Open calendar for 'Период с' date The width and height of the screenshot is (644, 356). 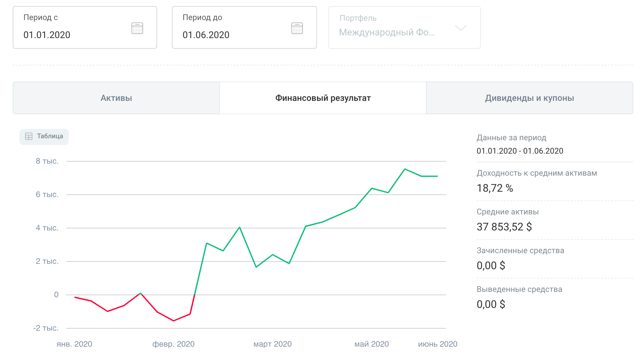137,28
